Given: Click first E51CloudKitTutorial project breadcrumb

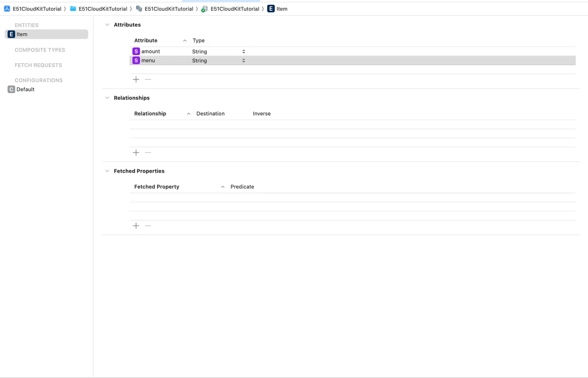Looking at the screenshot, I should (x=37, y=9).
